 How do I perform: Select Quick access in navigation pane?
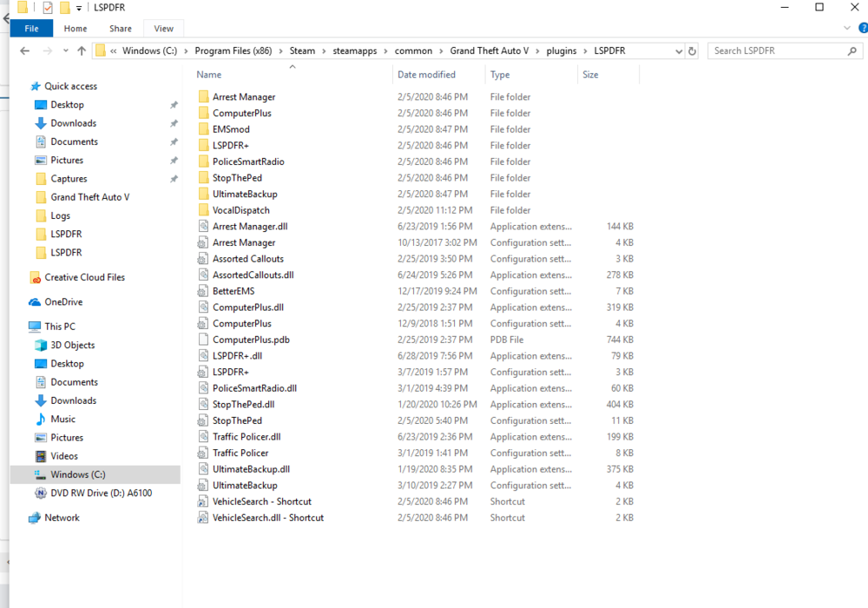70,86
